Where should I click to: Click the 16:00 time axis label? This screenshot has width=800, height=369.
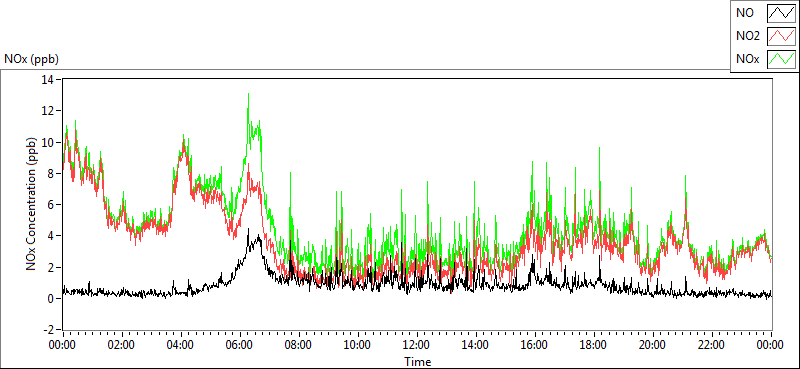click(x=535, y=345)
